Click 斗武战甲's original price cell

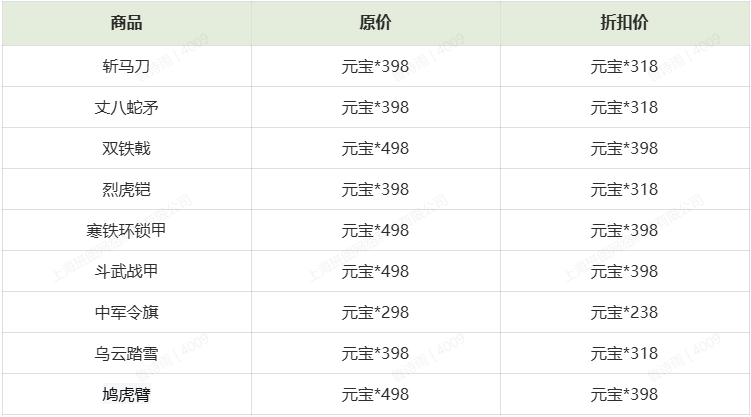[375, 272]
